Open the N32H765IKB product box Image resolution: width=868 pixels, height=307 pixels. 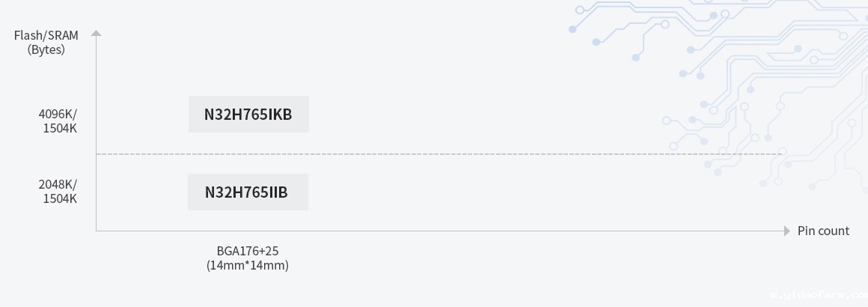pyautogui.click(x=248, y=115)
